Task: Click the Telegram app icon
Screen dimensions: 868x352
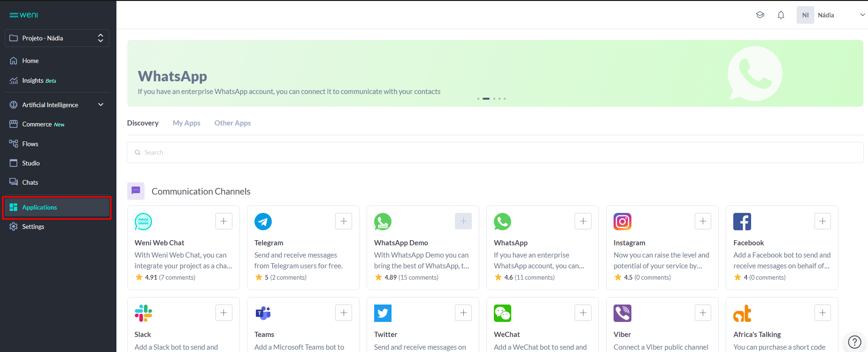Action: [263, 221]
